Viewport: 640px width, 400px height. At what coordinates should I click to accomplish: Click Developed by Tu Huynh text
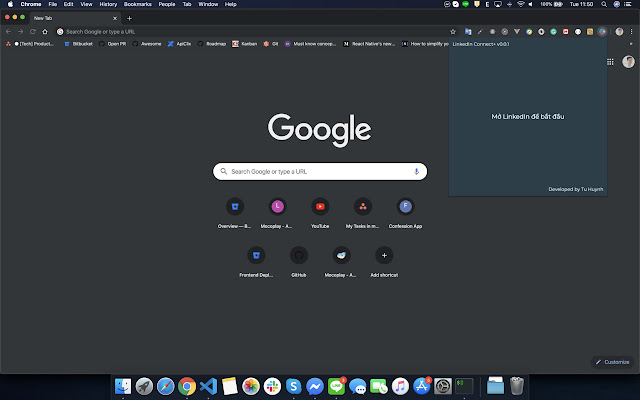(x=576, y=189)
